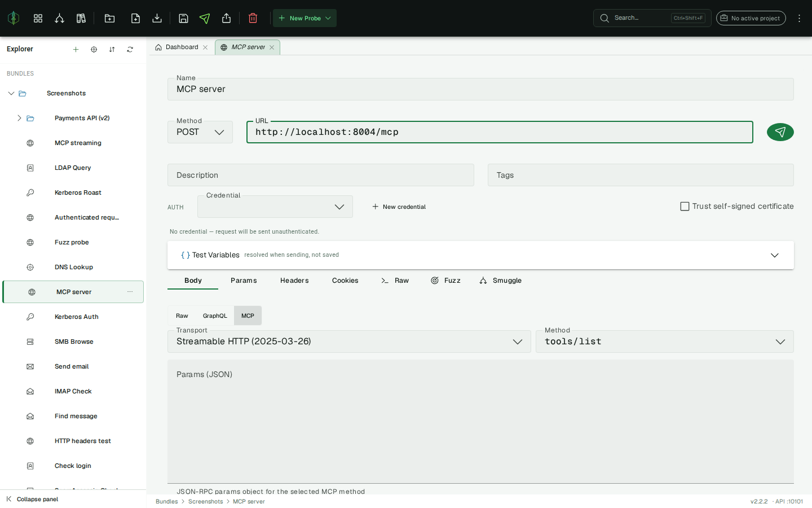Viewport: 812px width, 508px height.
Task: Click the No active project button
Action: click(751, 18)
